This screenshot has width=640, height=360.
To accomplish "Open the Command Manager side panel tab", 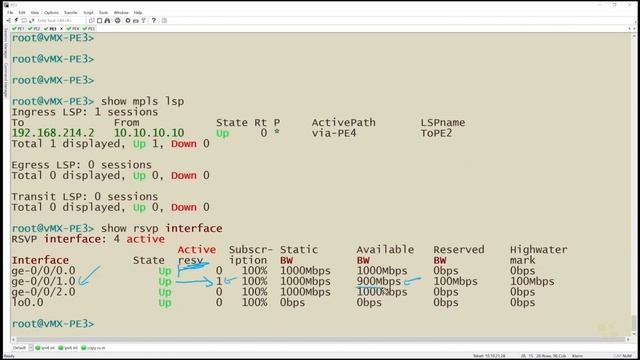I will tap(5, 80).
